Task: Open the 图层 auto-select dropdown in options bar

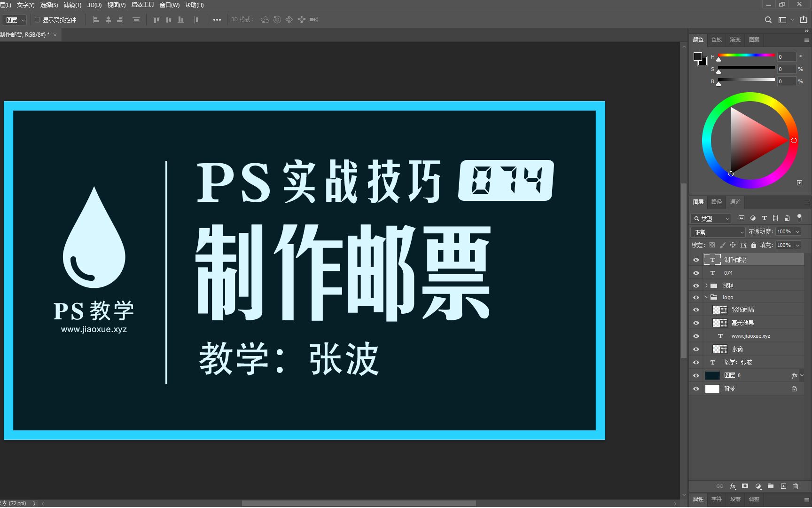Action: [x=15, y=20]
